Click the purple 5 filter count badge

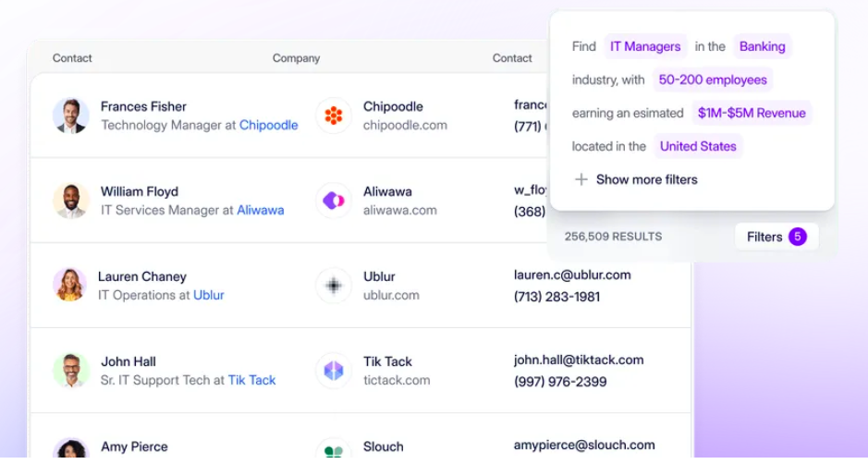[798, 237]
